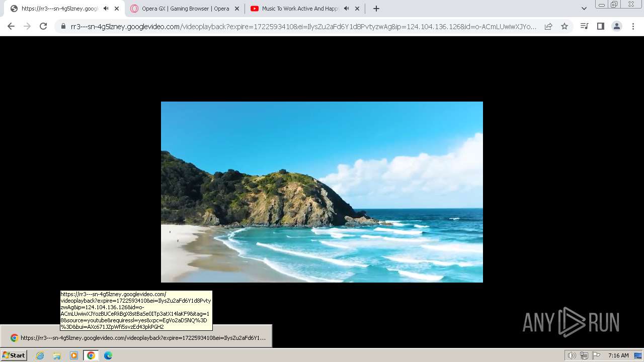Focus the address bar URL field
The width and height of the screenshot is (644, 362).
[303, 26]
